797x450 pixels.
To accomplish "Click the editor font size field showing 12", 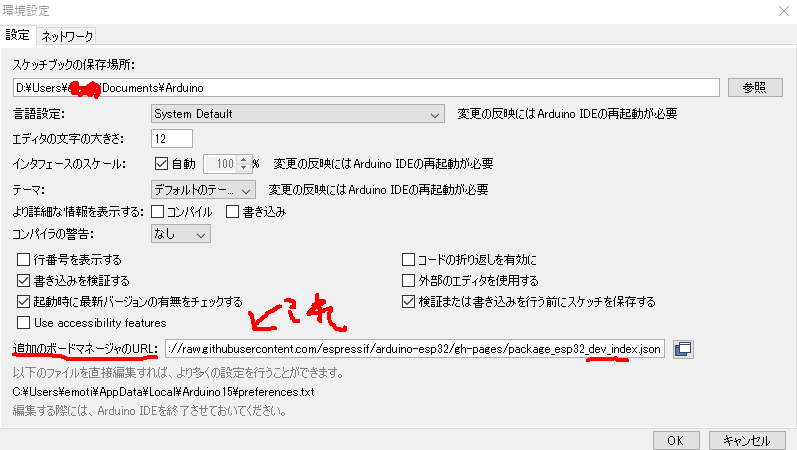I will tap(172, 138).
